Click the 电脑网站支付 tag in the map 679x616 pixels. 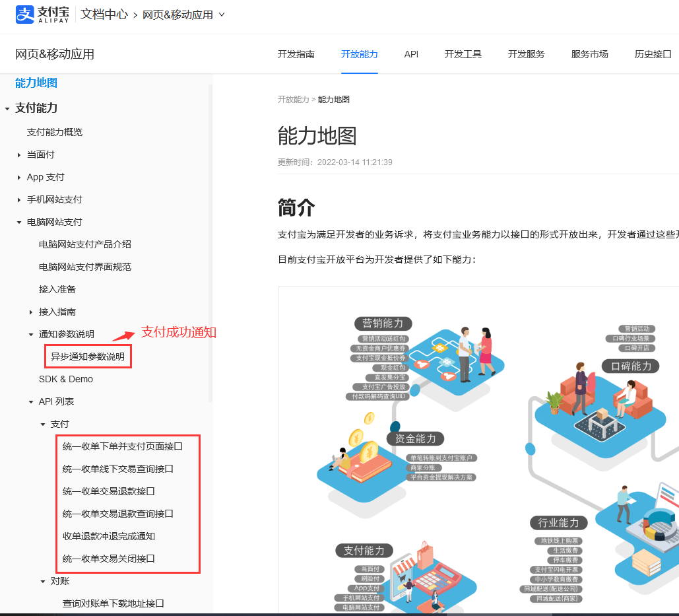tap(361, 607)
